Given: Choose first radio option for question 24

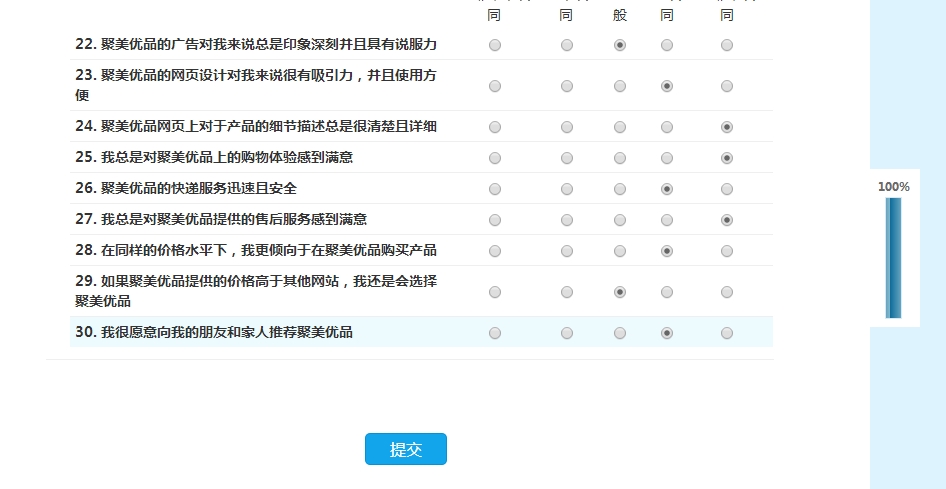Looking at the screenshot, I should [x=495, y=127].
